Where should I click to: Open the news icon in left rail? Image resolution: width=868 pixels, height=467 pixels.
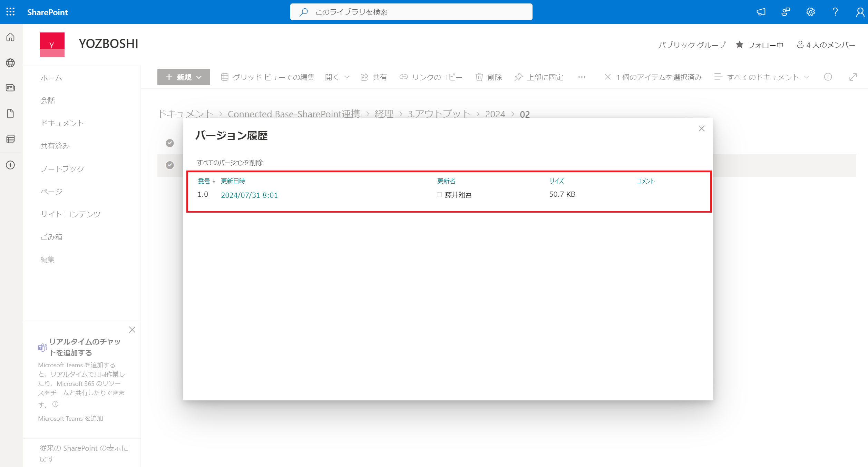(x=10, y=88)
